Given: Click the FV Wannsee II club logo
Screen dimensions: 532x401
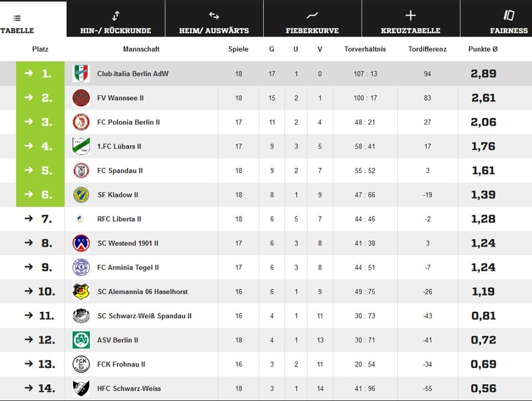Looking at the screenshot, I should (x=81, y=98).
